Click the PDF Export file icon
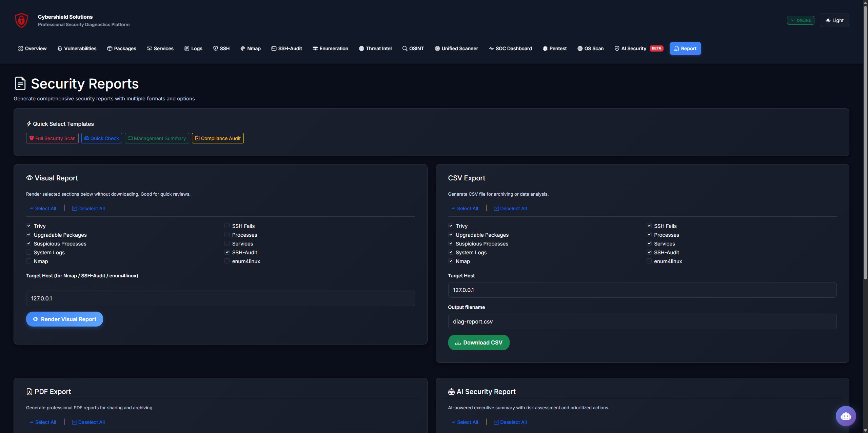The width and height of the screenshot is (868, 433). (29, 392)
